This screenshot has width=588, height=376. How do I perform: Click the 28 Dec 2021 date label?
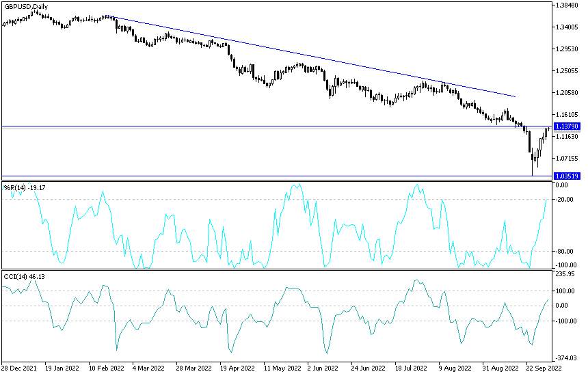tap(19, 368)
